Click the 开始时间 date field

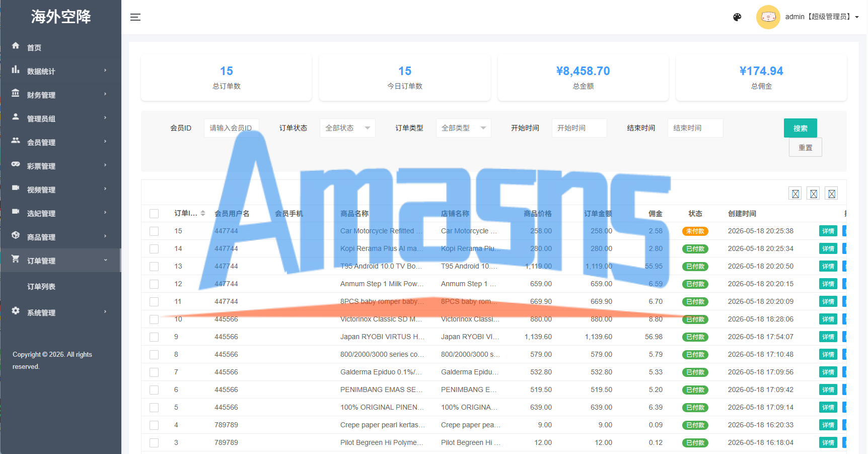point(580,128)
